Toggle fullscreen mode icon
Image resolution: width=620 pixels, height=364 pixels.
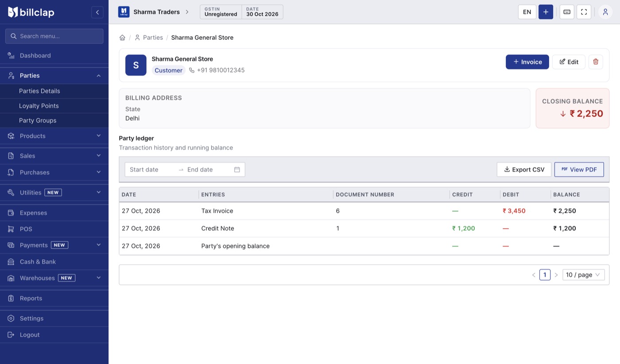click(x=584, y=12)
